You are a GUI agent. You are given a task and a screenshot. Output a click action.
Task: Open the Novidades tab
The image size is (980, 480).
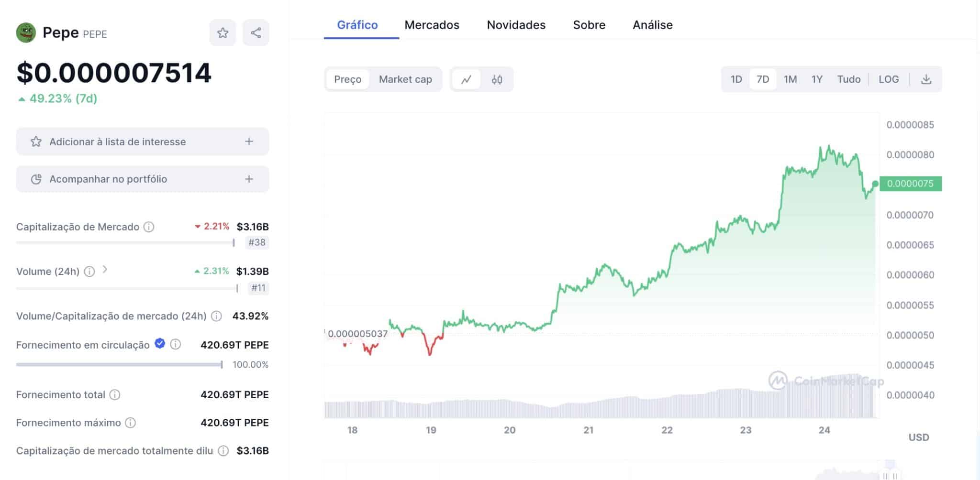(516, 25)
